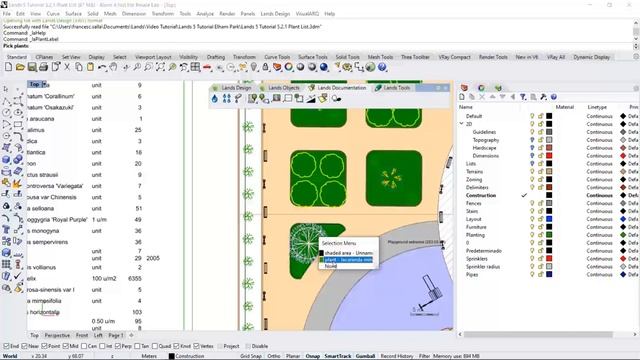Screen dimensions: 640x360
Task: Click the color wheel icon in Standard toolbar
Action: tap(289, 67)
